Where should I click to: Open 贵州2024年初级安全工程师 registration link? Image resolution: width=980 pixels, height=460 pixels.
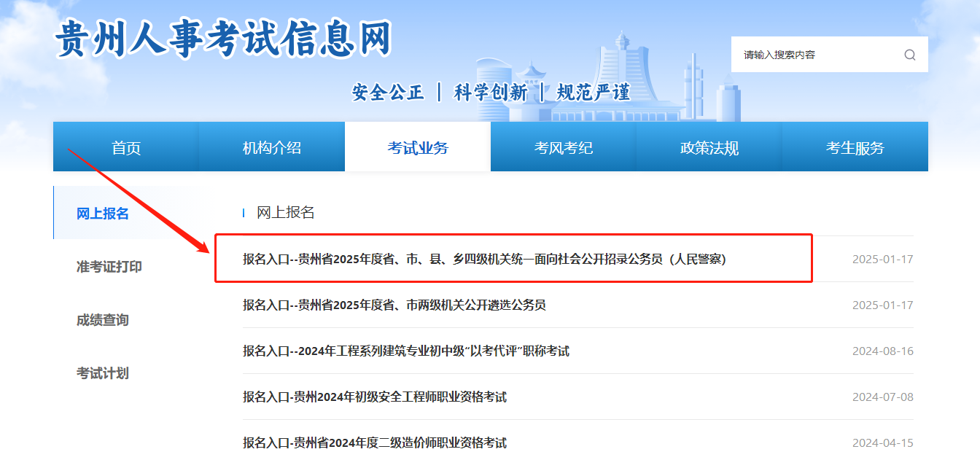(375, 397)
